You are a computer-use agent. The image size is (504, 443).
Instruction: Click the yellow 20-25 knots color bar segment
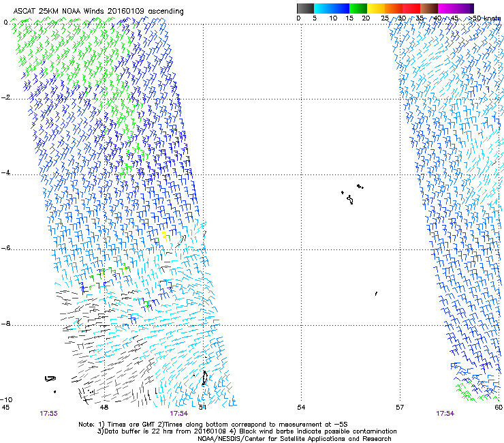[x=376, y=8]
